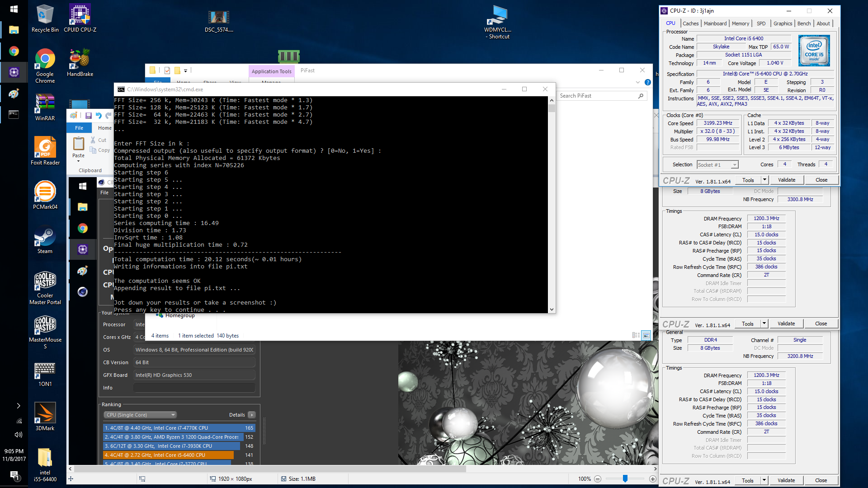
Task: Switch PiFast explorer to large icons view
Action: click(x=646, y=335)
